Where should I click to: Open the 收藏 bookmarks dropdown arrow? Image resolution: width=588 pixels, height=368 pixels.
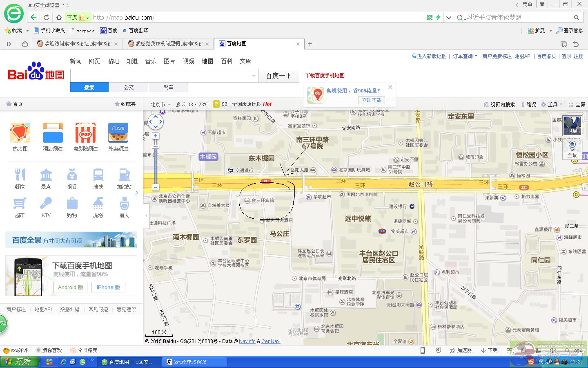tap(27, 31)
